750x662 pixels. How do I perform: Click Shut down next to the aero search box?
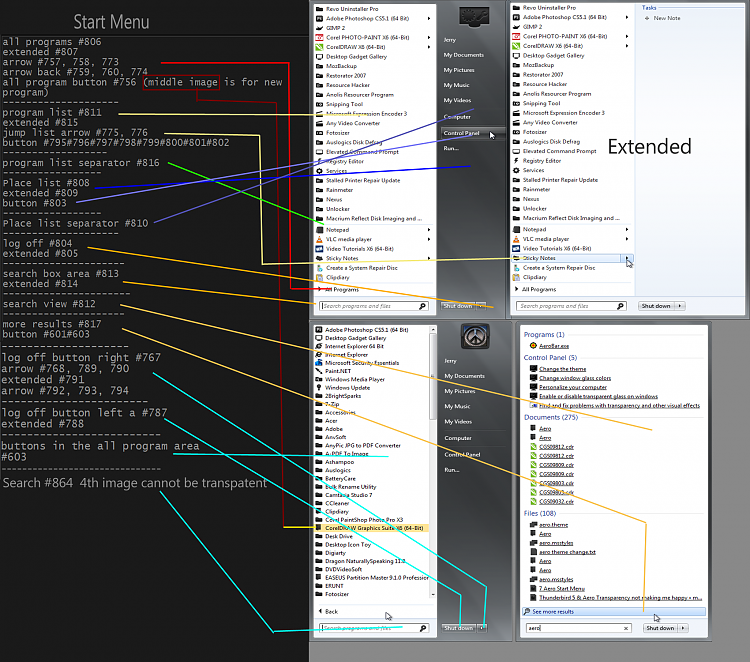pos(660,628)
